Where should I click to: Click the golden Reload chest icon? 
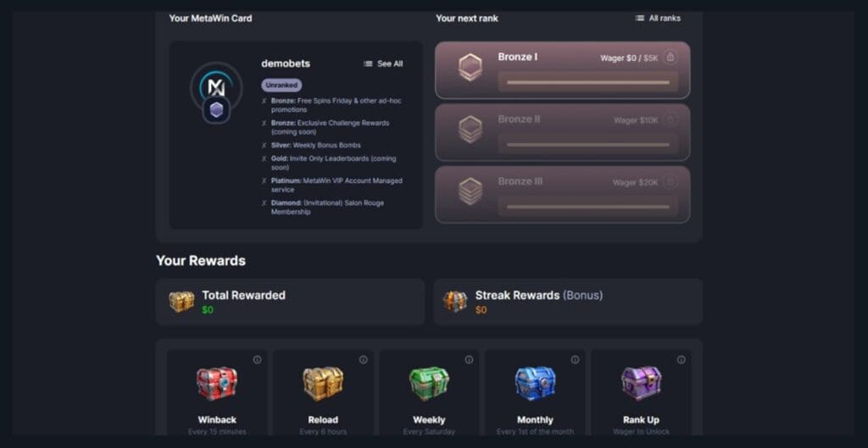coord(323,384)
